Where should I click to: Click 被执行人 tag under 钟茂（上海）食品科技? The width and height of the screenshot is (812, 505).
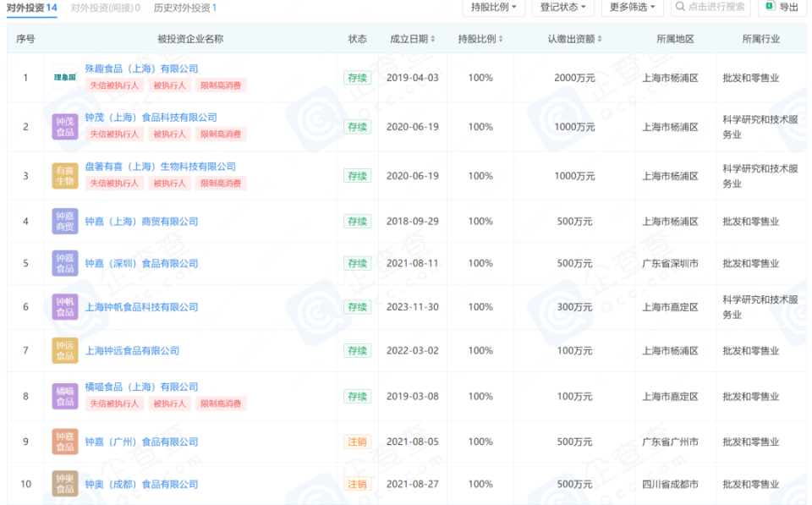point(169,134)
